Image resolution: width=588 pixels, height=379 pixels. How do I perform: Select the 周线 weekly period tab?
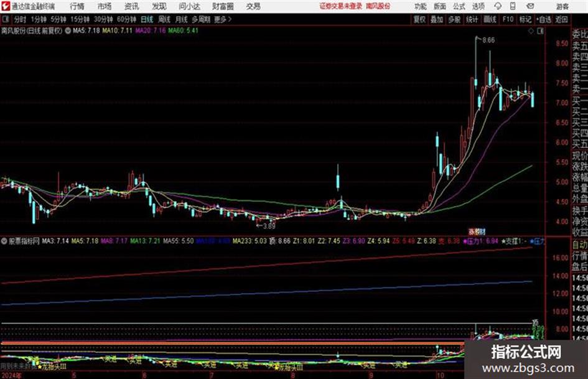pos(164,19)
